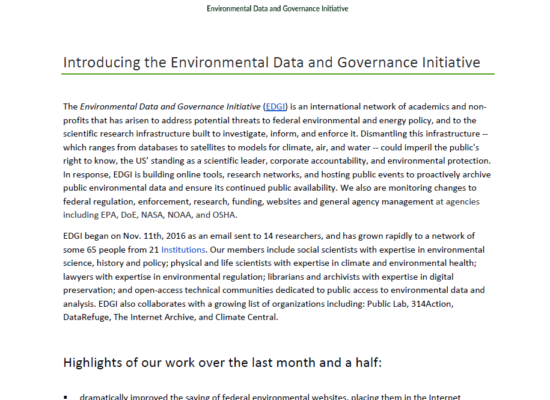Click the text 'right to know, the US' standing as a scientific leader'

[165, 161]
